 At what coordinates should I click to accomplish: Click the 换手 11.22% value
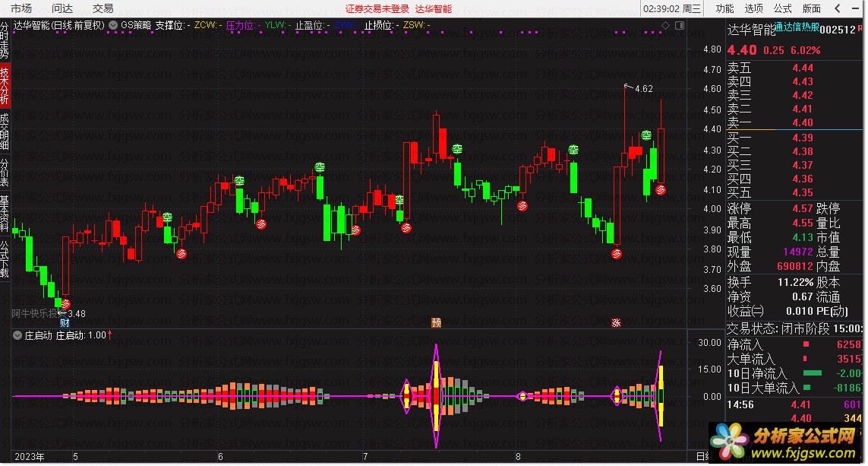(796, 283)
